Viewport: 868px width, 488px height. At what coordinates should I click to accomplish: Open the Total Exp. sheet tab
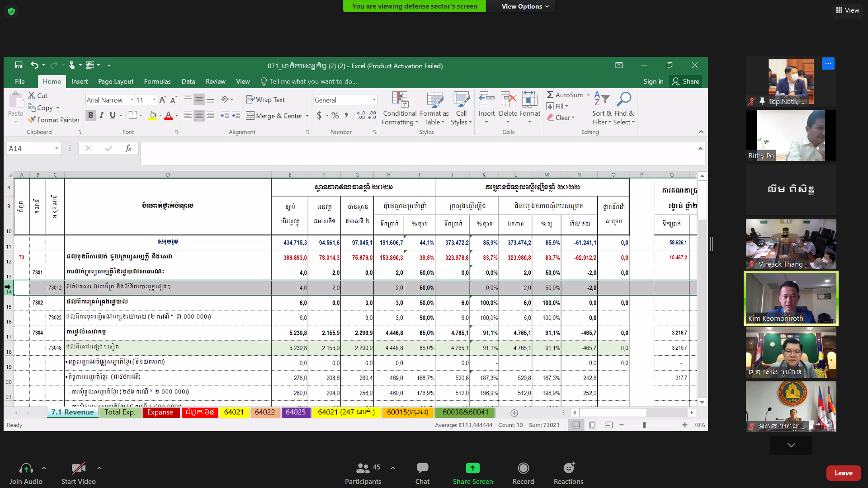point(120,412)
